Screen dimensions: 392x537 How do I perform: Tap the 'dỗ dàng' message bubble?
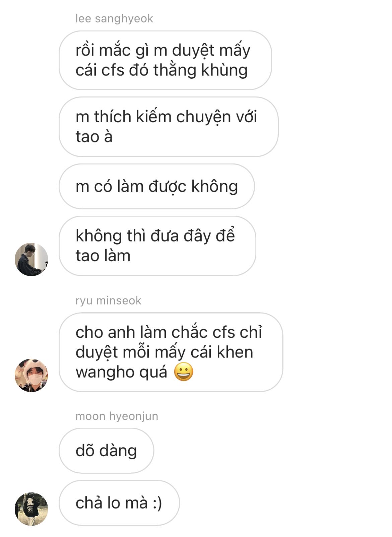(x=107, y=451)
